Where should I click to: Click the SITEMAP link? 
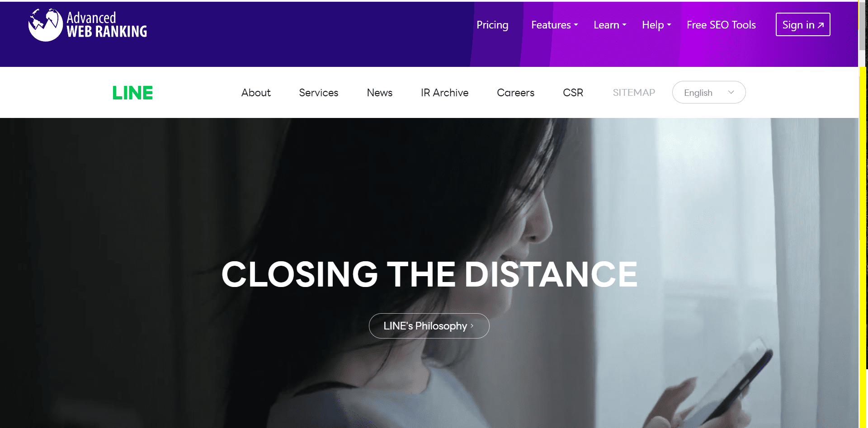pos(634,93)
